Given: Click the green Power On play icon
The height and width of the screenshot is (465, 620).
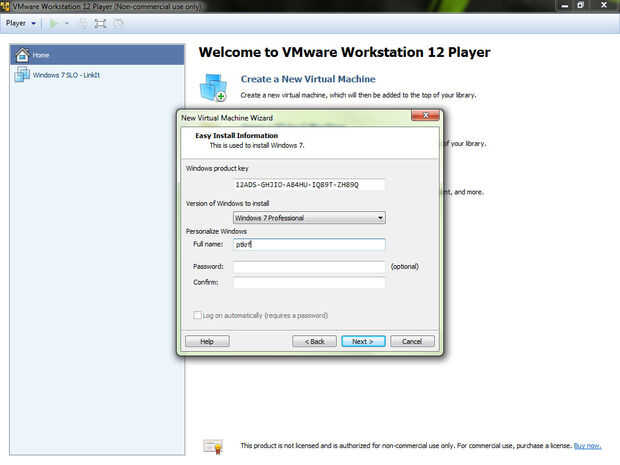Looking at the screenshot, I should tap(53, 24).
